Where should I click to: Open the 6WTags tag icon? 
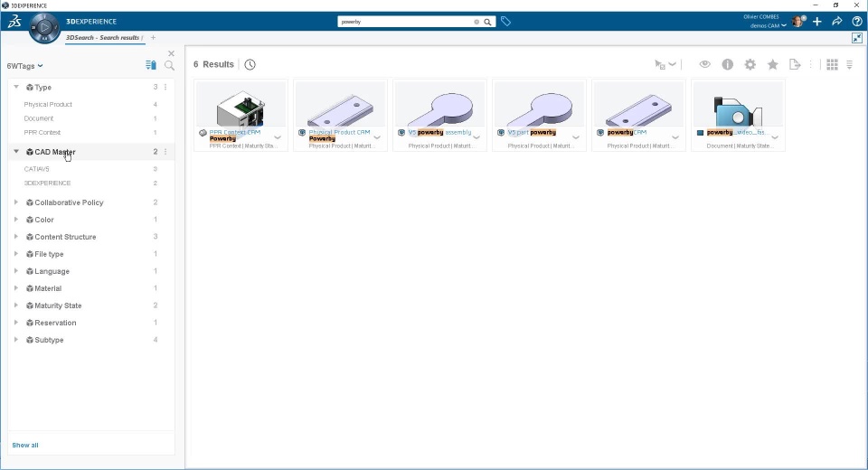point(506,22)
